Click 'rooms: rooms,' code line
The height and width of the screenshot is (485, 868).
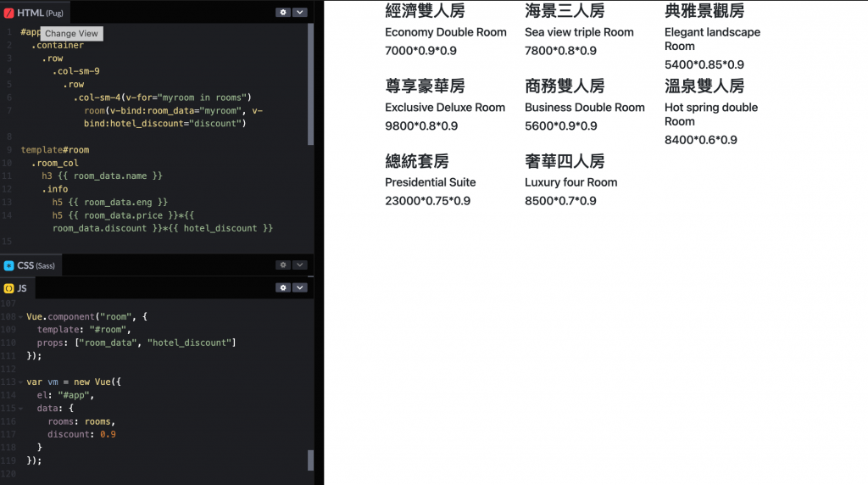tap(81, 422)
